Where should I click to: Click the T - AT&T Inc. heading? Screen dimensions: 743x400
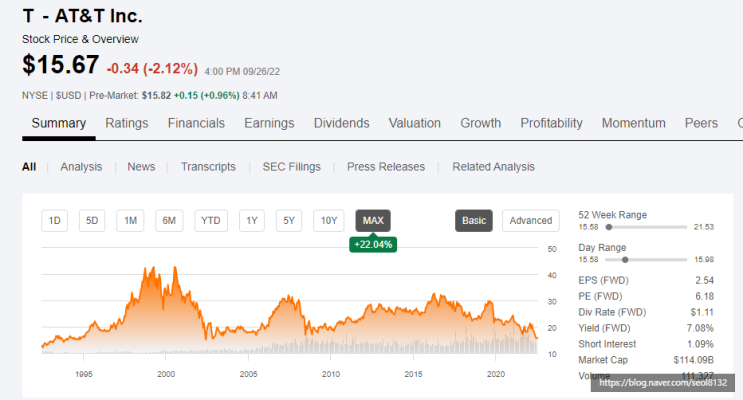[x=82, y=16]
